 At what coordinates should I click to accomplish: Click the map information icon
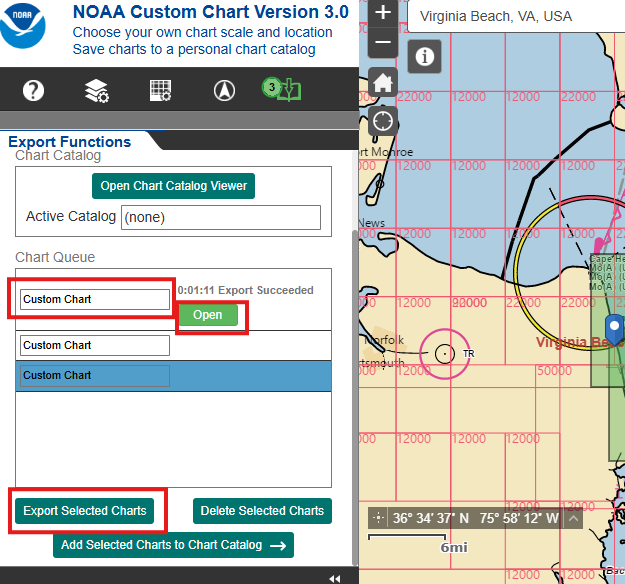pyautogui.click(x=424, y=57)
